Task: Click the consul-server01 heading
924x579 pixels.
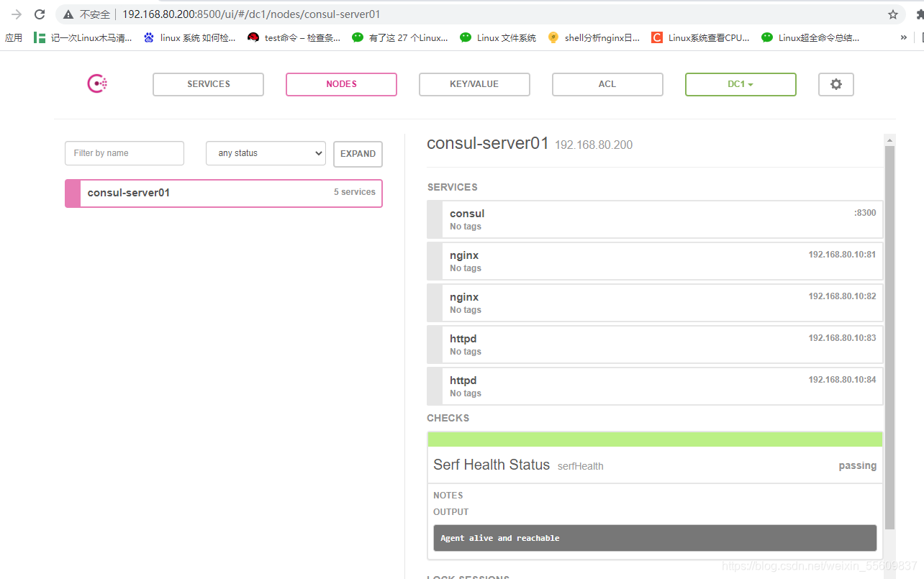Action: click(488, 142)
